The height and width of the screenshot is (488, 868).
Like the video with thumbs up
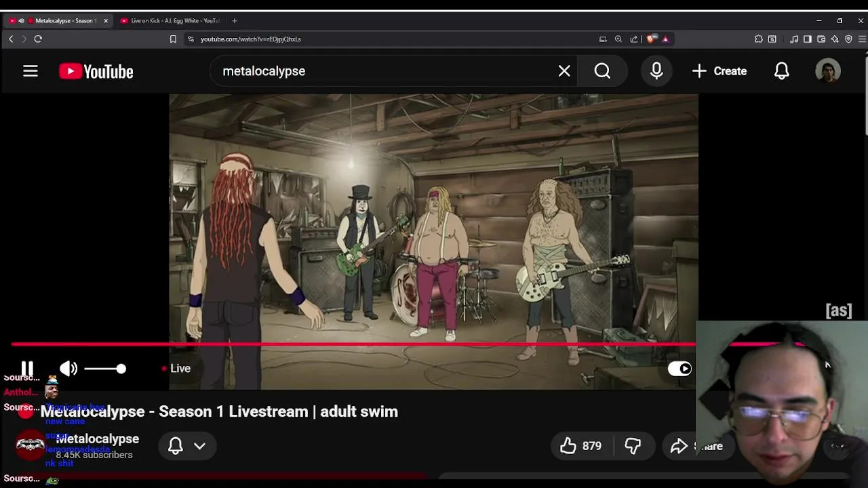tap(580, 446)
